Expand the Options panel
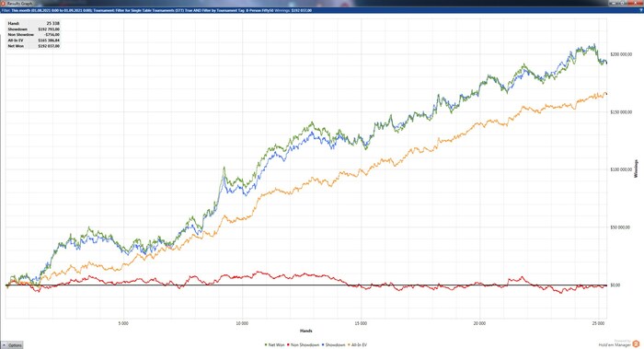The height and width of the screenshot is (349, 644). [x=12, y=345]
